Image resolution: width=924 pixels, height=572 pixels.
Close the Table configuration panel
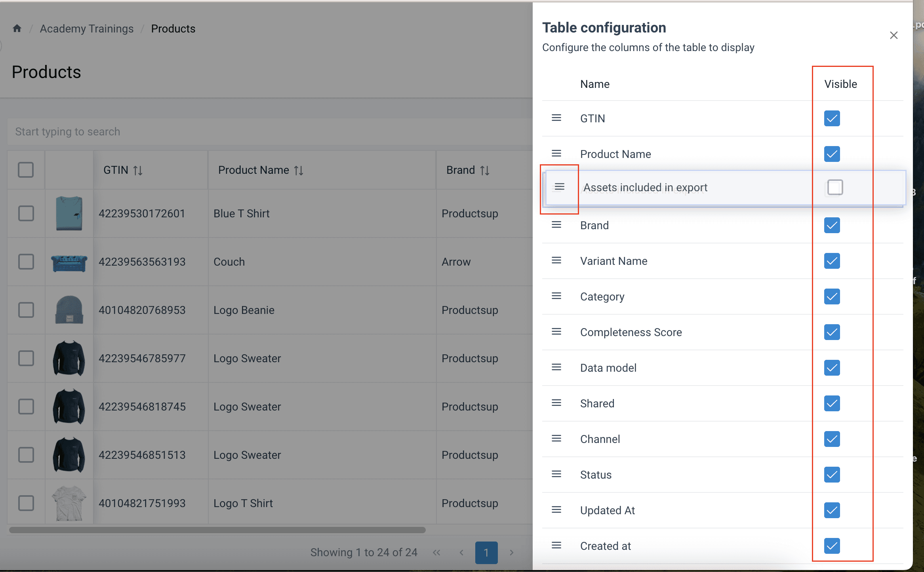pos(894,35)
